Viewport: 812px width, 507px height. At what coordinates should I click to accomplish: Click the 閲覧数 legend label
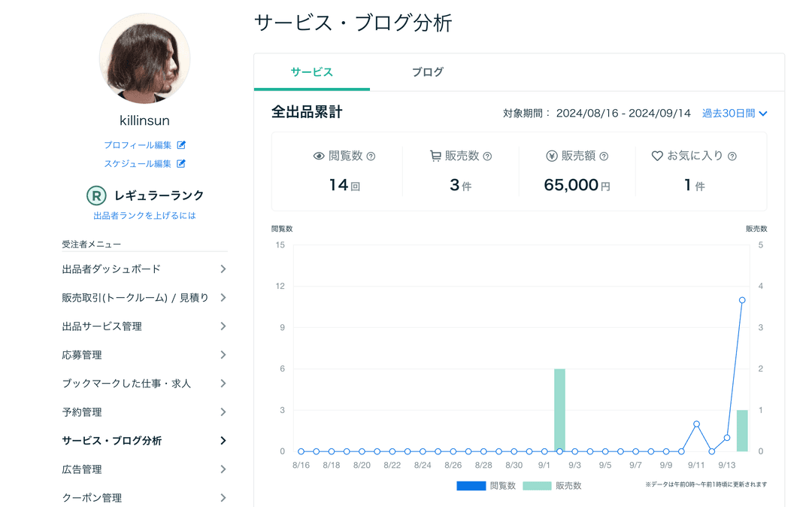[x=503, y=486]
